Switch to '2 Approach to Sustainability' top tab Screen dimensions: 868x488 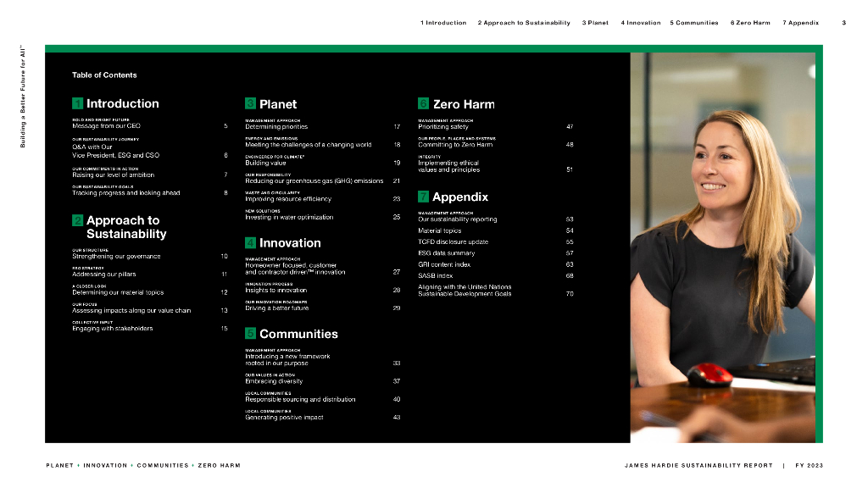tap(524, 23)
